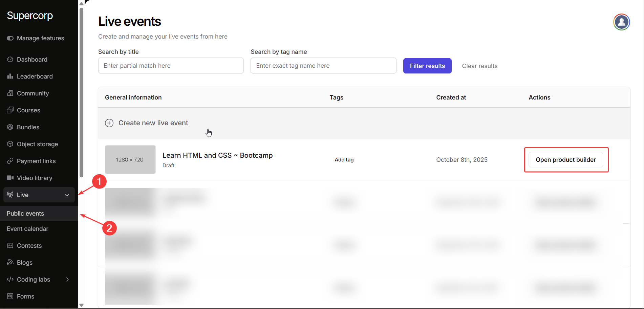The height and width of the screenshot is (309, 644).
Task: Go to Event calendar page
Action: pyautogui.click(x=27, y=229)
